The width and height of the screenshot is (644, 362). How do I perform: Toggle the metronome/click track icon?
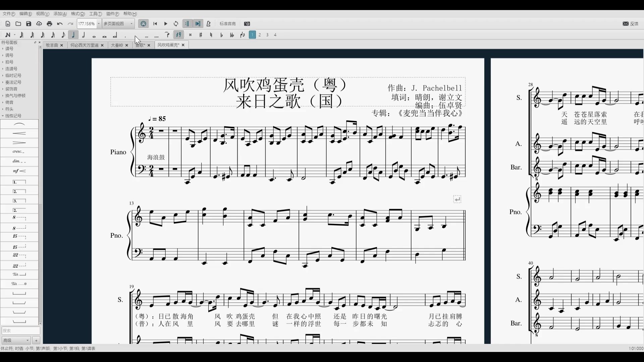[x=209, y=23]
